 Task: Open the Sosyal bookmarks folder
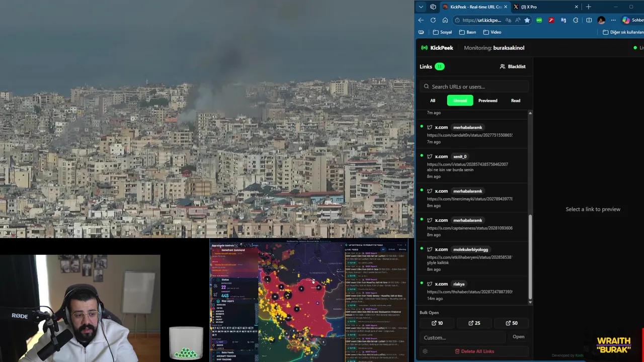(x=442, y=32)
